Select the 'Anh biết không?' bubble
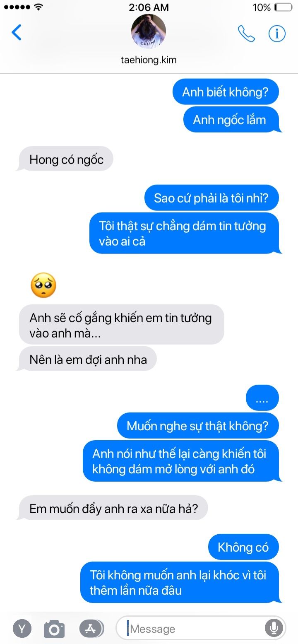Image resolution: width=298 pixels, height=644 pixels. [226, 92]
